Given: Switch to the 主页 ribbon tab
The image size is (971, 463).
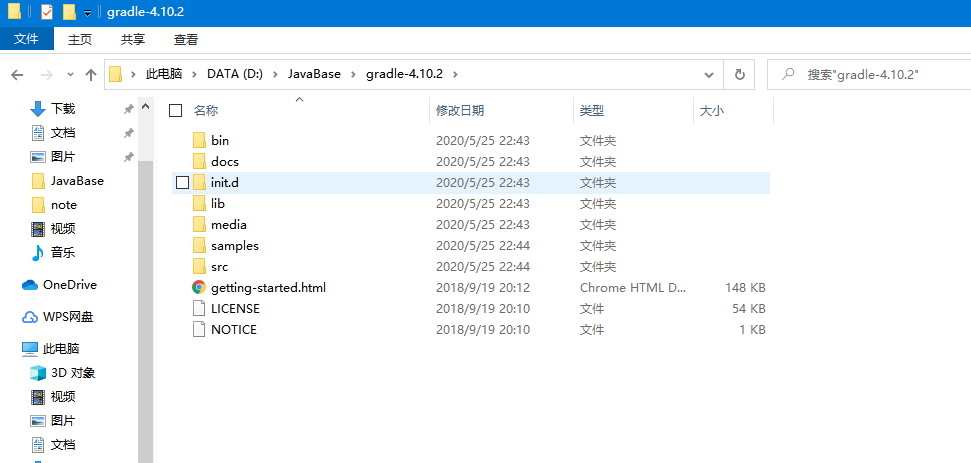Looking at the screenshot, I should click(x=80, y=40).
